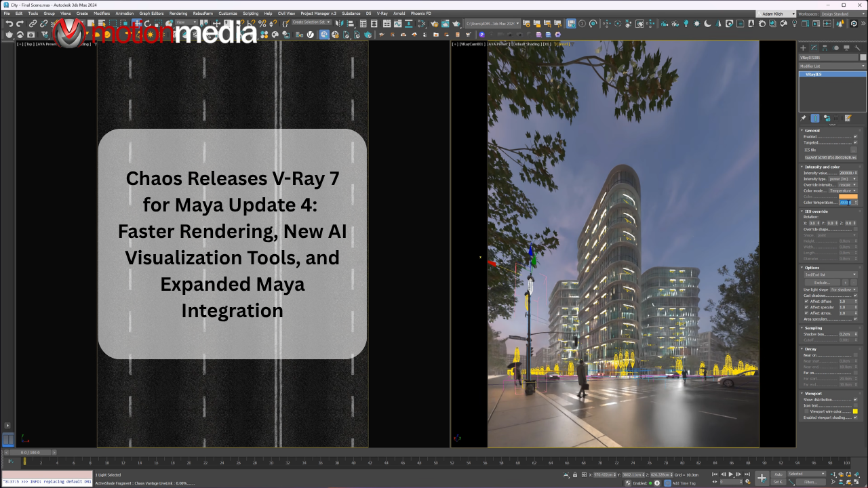The height and width of the screenshot is (488, 868).
Task: Enable the Far on decay checkbox
Action: click(855, 373)
